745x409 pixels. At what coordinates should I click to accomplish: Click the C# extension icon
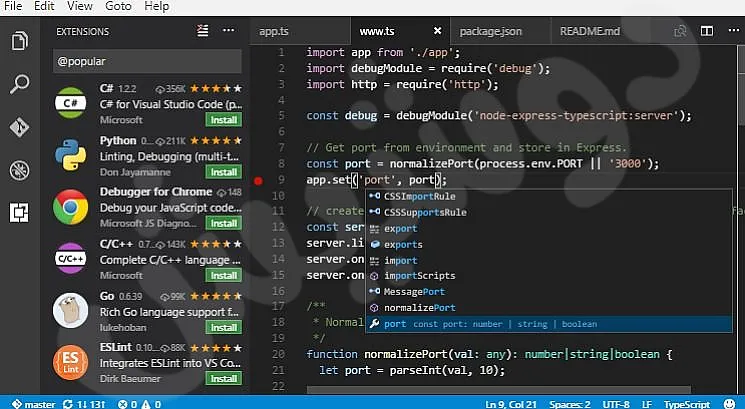pyautogui.click(x=70, y=103)
